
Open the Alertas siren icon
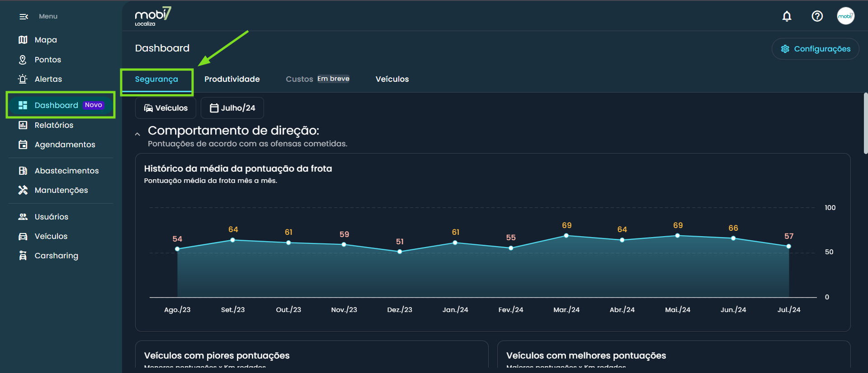23,79
